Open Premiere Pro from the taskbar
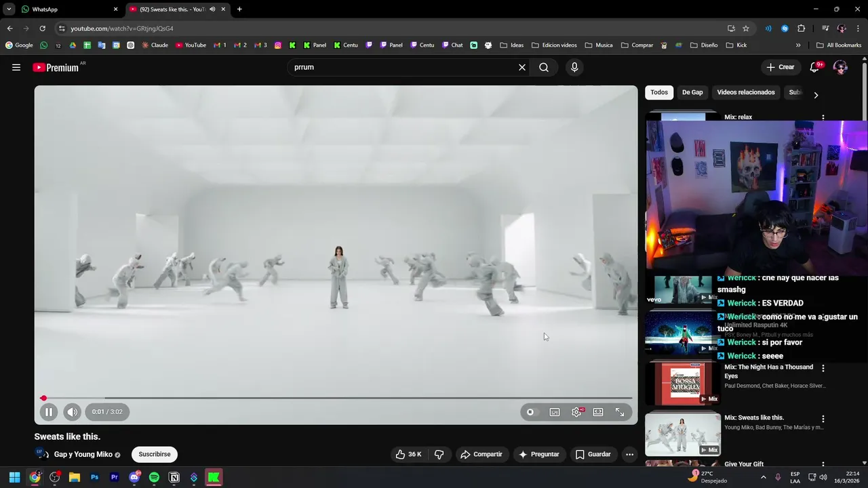This screenshot has width=868, height=488. [x=114, y=477]
